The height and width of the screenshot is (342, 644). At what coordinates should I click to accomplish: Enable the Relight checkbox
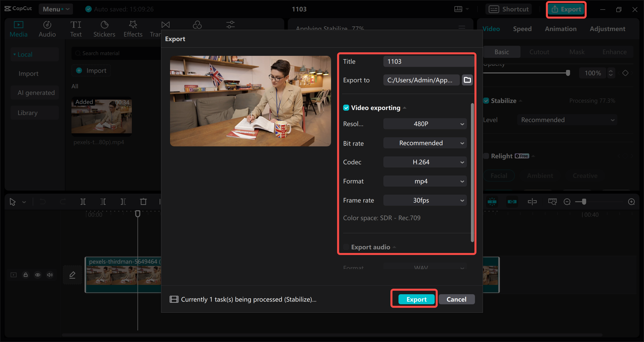(486, 155)
